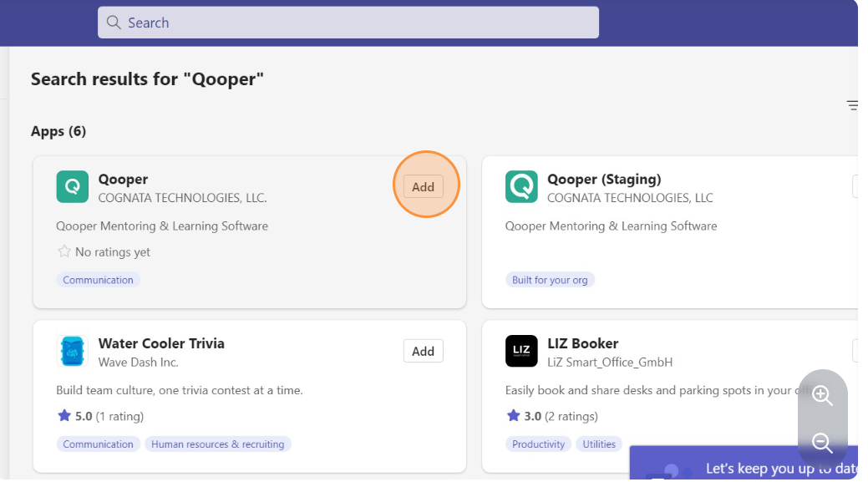Click the star rating on the Qooper card

coord(63,252)
